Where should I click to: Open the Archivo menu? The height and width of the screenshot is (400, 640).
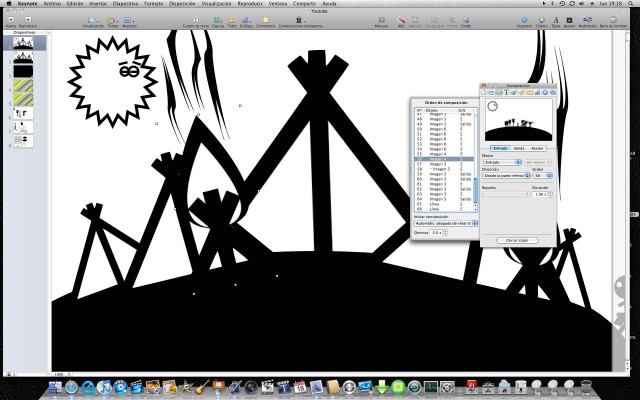52,3
